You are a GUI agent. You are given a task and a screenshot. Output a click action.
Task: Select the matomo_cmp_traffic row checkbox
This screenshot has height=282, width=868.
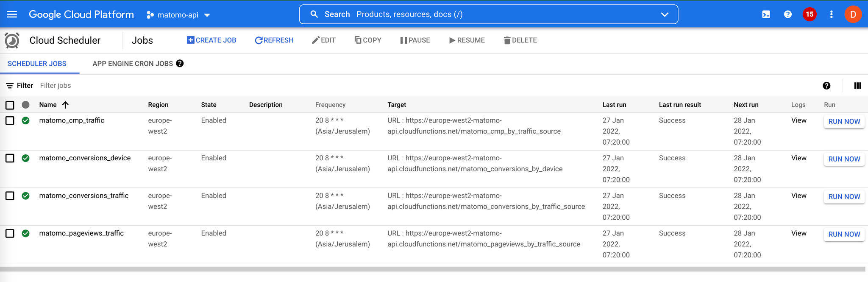tap(10, 120)
